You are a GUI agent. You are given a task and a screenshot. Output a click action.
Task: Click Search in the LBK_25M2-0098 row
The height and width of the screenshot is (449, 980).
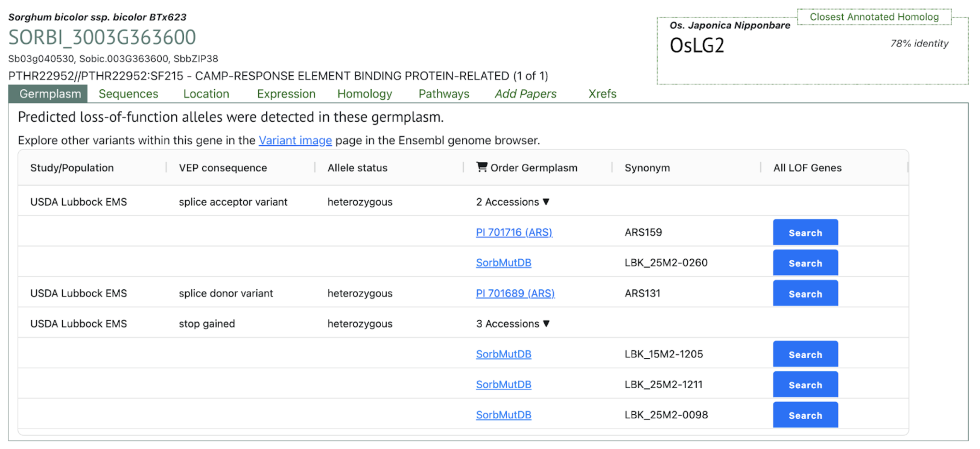pyautogui.click(x=805, y=415)
